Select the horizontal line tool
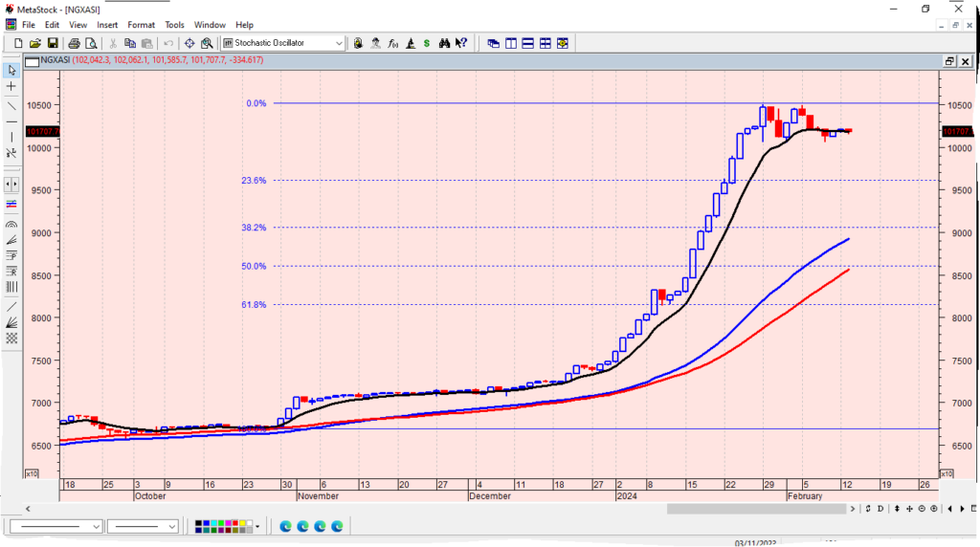This screenshot has height=547, width=980. (11, 121)
